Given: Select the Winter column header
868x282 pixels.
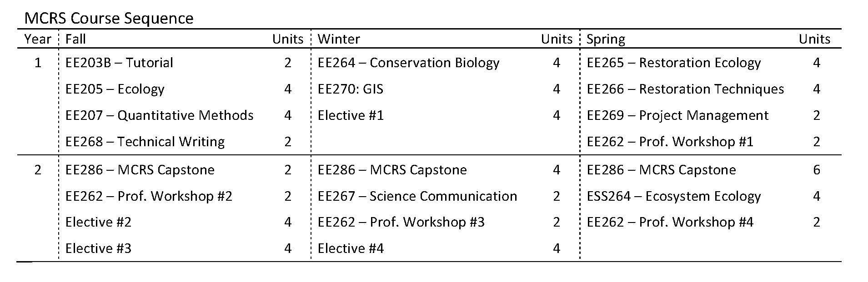Looking at the screenshot, I should pyautogui.click(x=339, y=39).
